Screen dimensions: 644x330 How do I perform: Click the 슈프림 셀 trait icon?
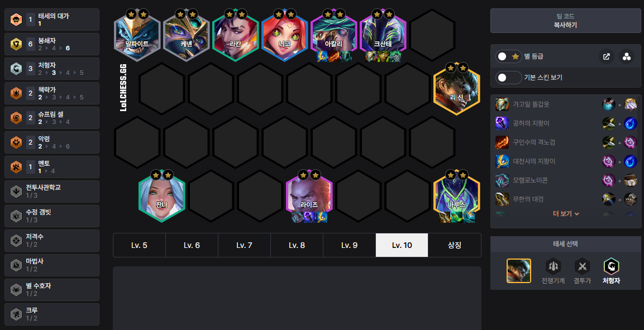(16, 118)
